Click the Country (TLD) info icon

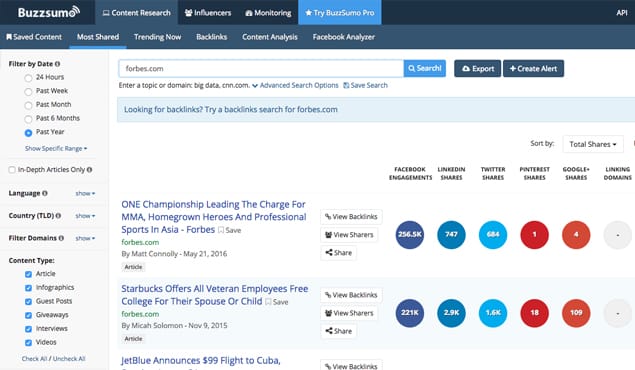(58, 216)
